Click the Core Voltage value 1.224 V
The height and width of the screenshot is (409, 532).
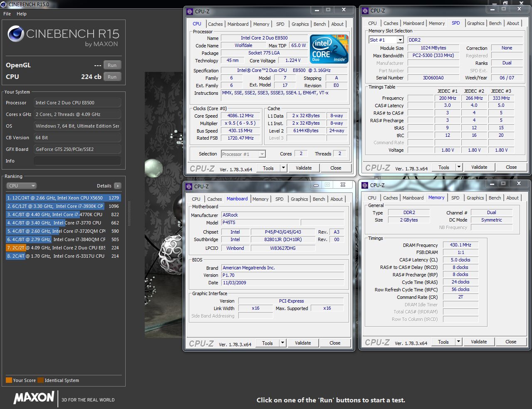293,61
